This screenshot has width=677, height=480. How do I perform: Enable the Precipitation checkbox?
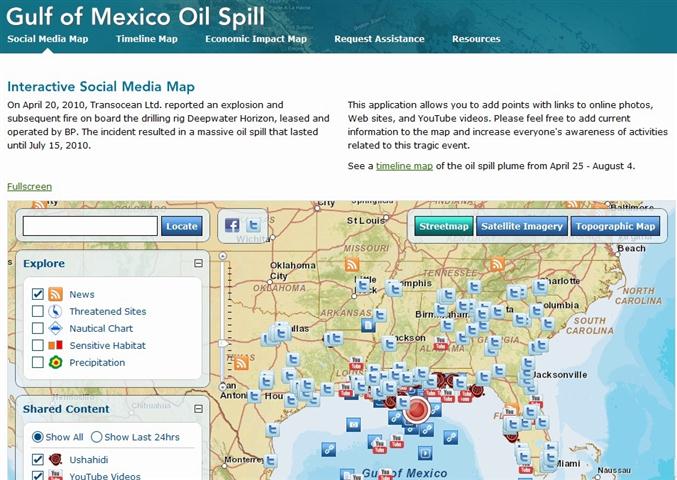[x=38, y=362]
